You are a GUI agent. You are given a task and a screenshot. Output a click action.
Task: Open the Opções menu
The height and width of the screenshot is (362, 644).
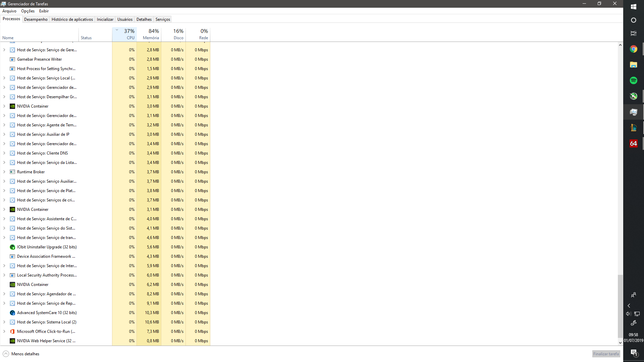(x=28, y=11)
